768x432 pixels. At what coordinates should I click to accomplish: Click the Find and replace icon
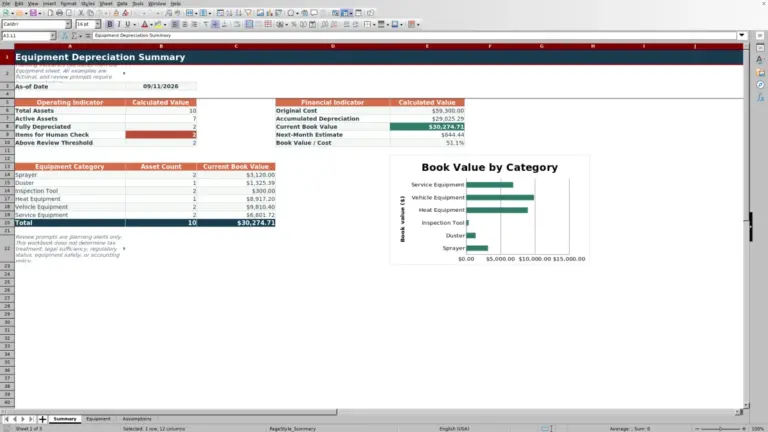168,13
